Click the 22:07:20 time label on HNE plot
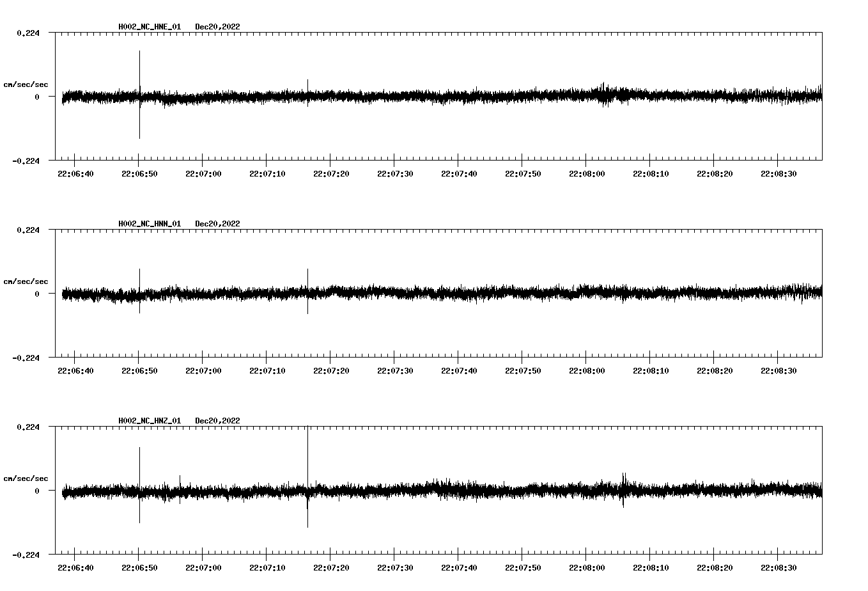The height and width of the screenshot is (591, 868). pyautogui.click(x=331, y=174)
